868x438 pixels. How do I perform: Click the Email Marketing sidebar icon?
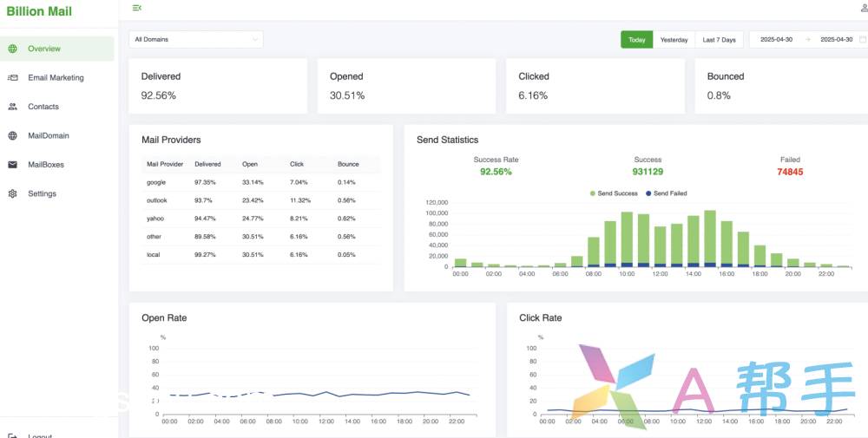click(12, 78)
